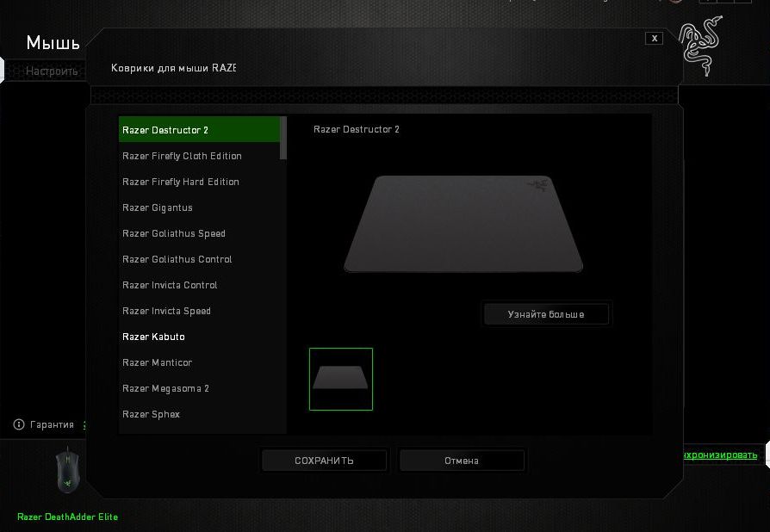770x532 pixels.
Task: Choose Razer Firefly Hard Edition
Action: (199, 182)
